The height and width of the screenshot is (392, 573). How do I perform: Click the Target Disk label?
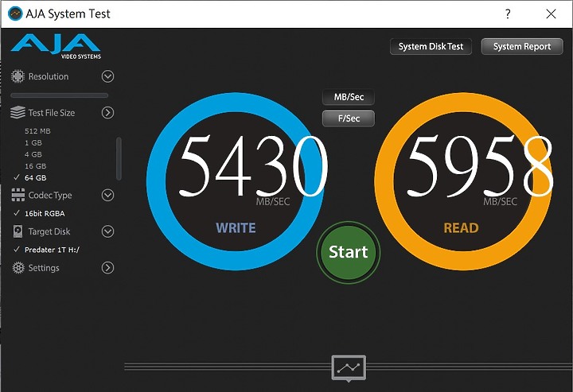(x=49, y=231)
